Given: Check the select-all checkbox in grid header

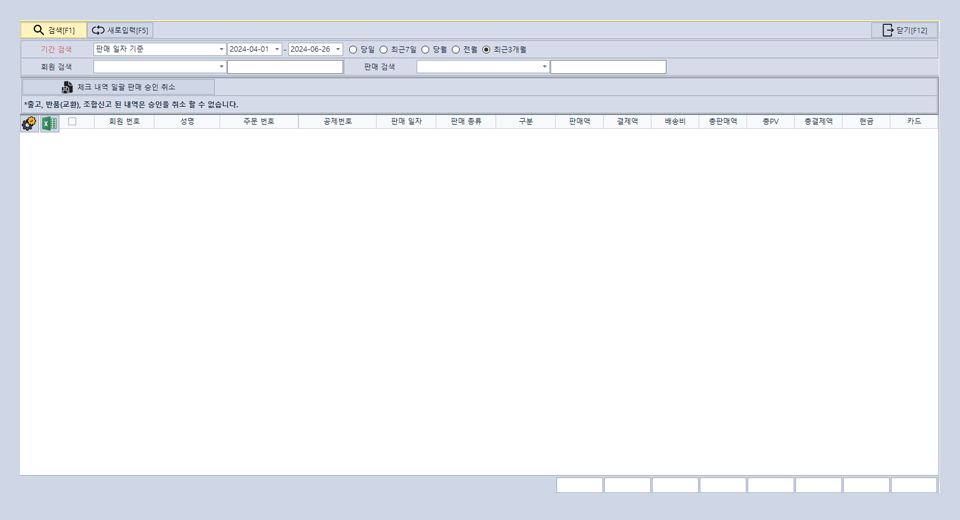Looking at the screenshot, I should point(72,121).
